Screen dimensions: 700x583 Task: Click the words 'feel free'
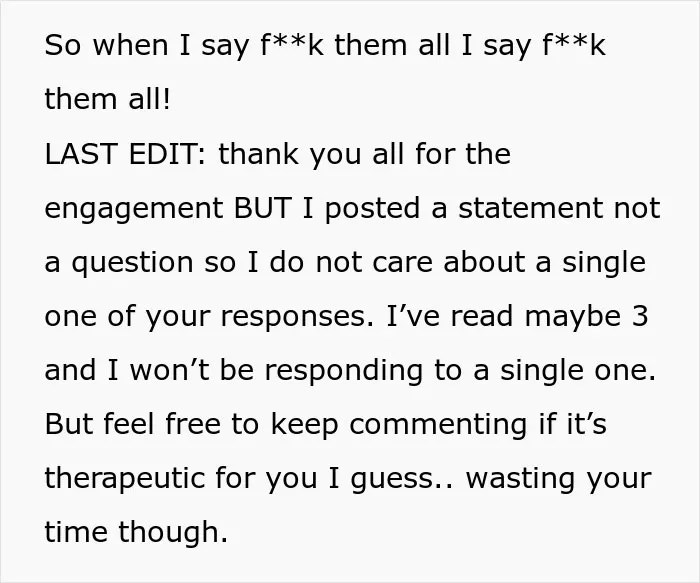click(x=162, y=424)
